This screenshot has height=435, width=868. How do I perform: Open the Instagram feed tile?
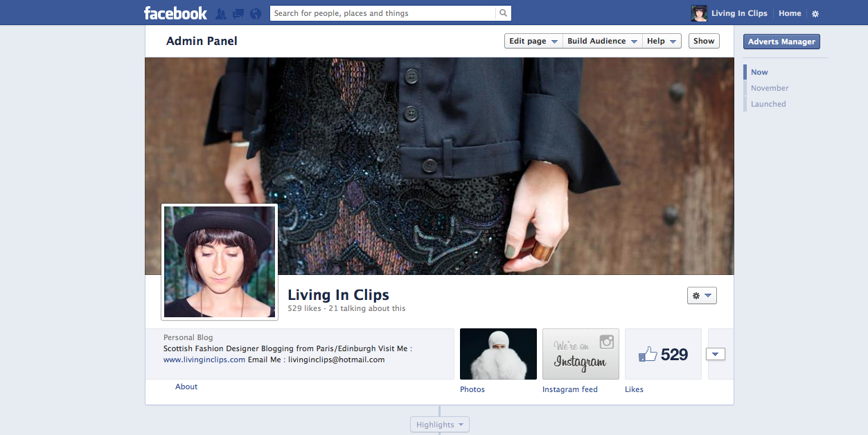[581, 354]
